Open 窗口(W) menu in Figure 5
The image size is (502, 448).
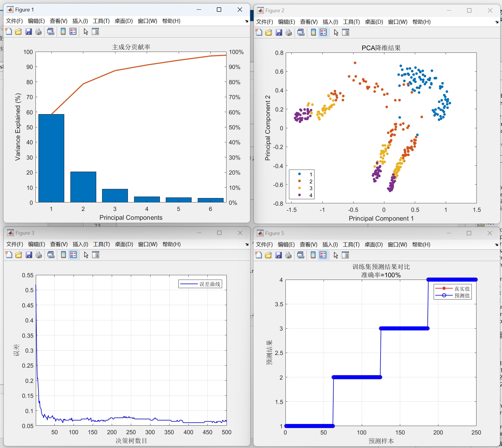(398, 245)
